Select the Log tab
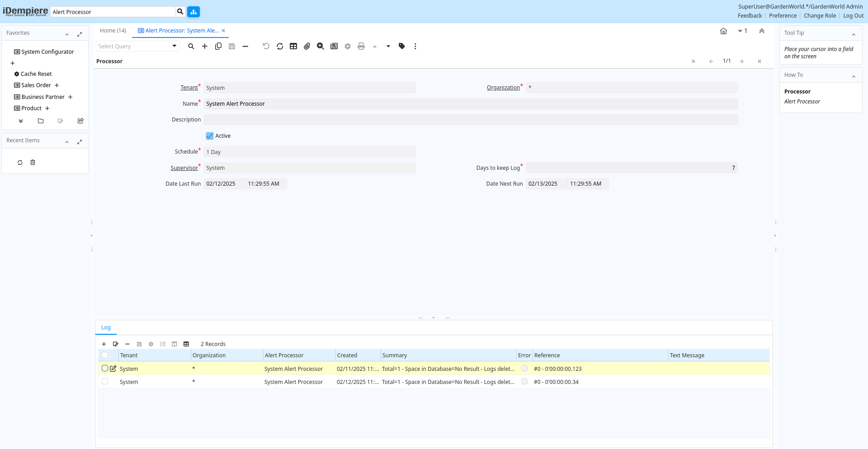 pos(106,327)
